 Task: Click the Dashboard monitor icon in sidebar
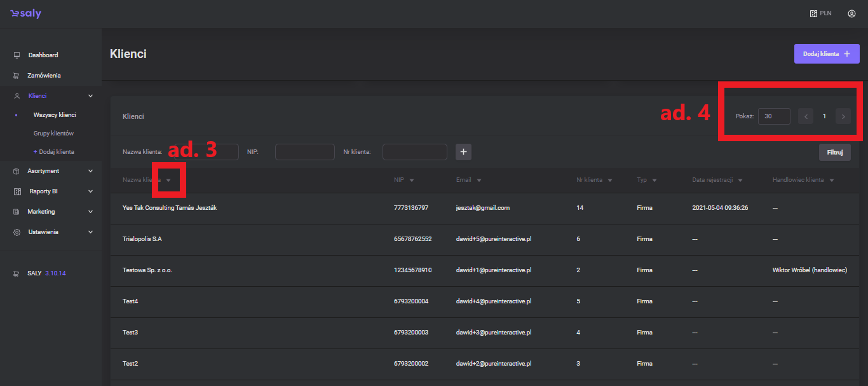(x=17, y=55)
